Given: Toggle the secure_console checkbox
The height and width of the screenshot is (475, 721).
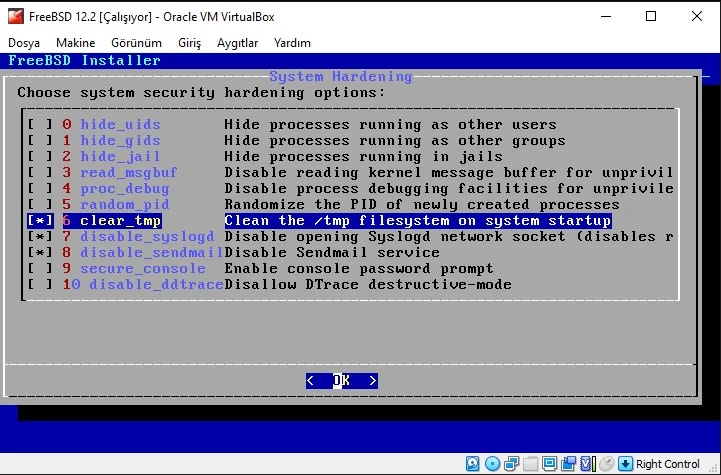Looking at the screenshot, I should pyautogui.click(x=40, y=268).
